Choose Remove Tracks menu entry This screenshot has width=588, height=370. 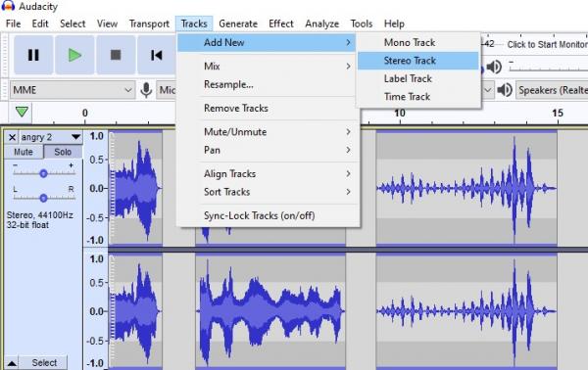[x=267, y=109]
